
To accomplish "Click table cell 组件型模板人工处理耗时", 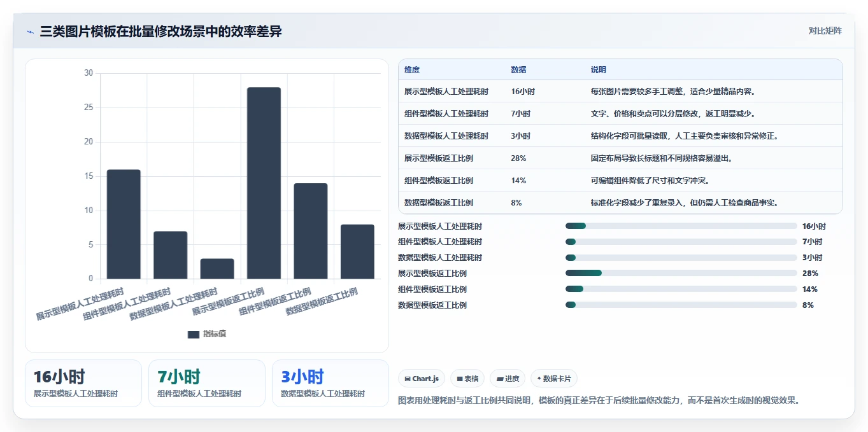I will pyautogui.click(x=446, y=114).
